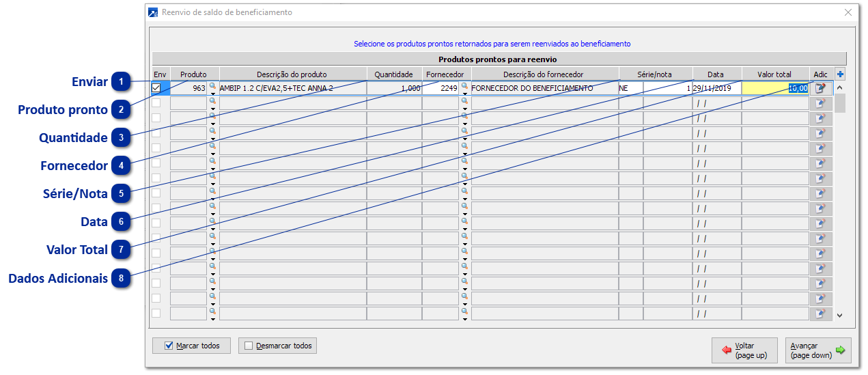Click the Produto column header

tap(194, 74)
